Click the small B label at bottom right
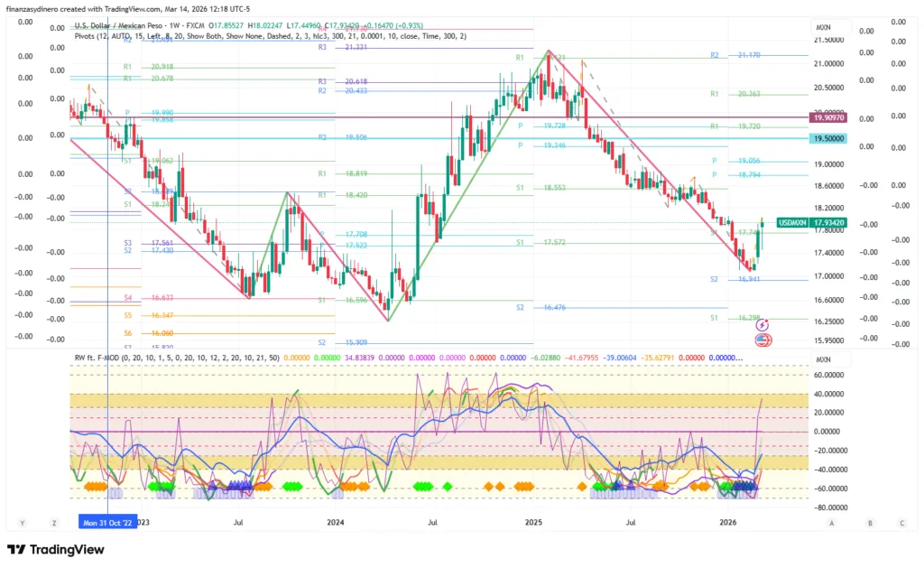 [870, 522]
